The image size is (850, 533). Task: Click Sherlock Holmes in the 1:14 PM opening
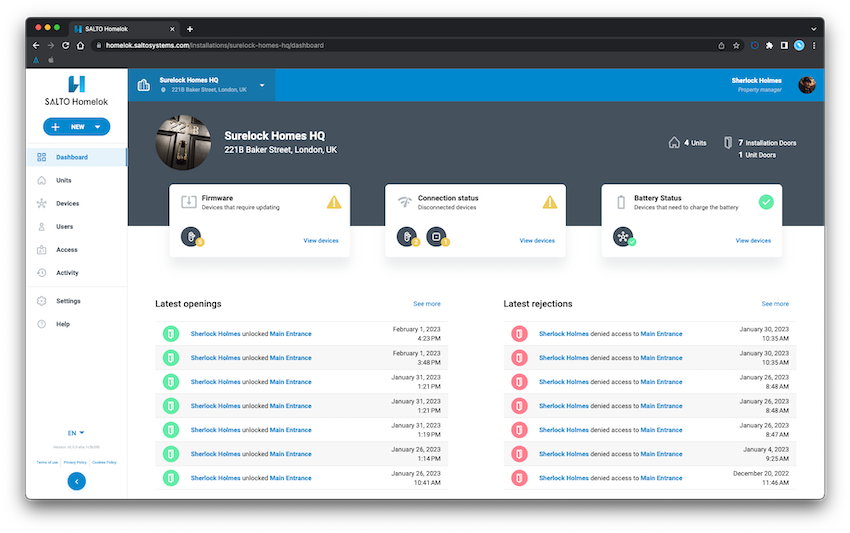point(215,454)
